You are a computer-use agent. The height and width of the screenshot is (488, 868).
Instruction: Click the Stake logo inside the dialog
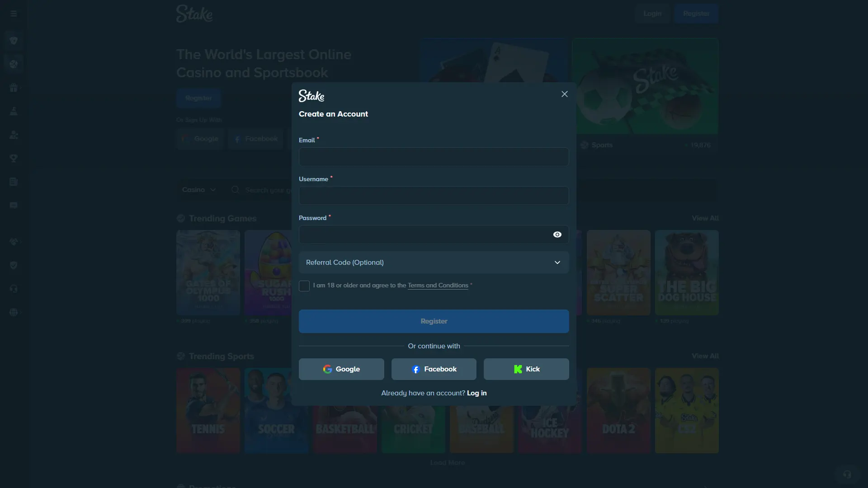[311, 96]
